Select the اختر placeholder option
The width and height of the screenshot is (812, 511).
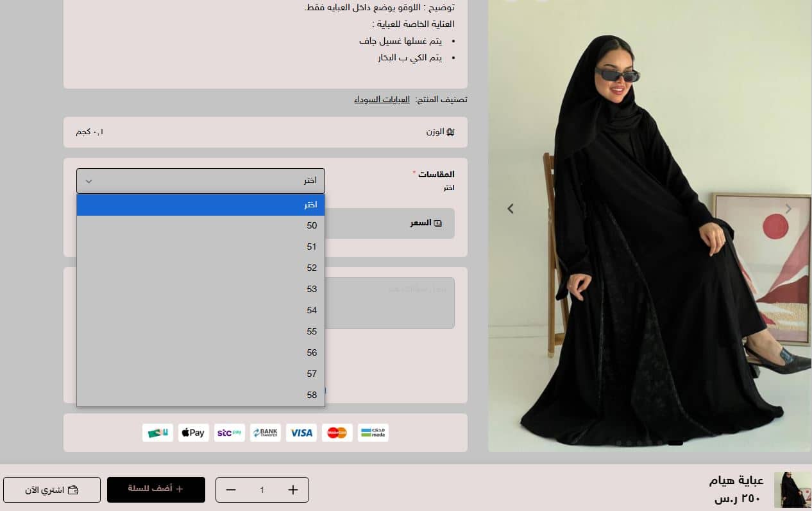point(201,205)
